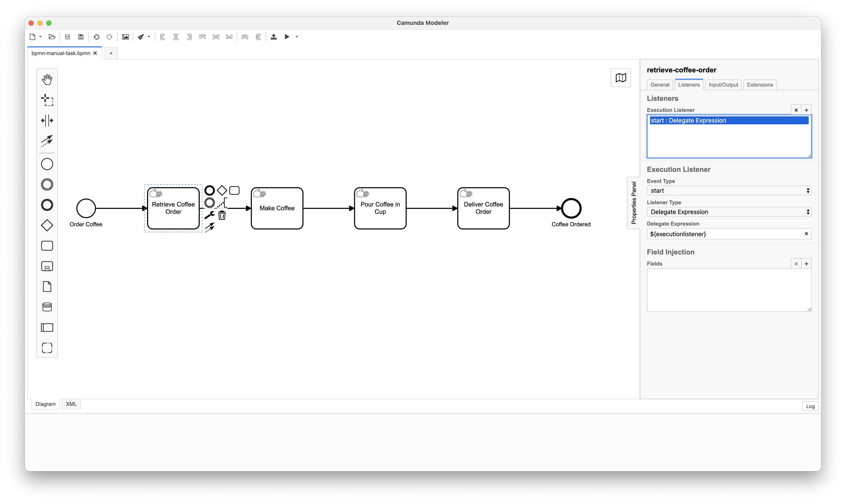Activate global connect tool in palette

47,140
